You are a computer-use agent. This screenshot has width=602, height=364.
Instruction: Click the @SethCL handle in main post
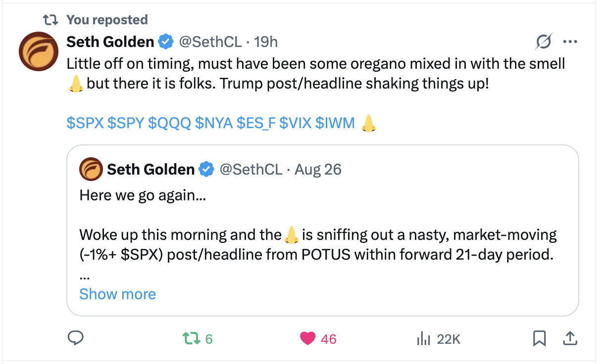210,42
